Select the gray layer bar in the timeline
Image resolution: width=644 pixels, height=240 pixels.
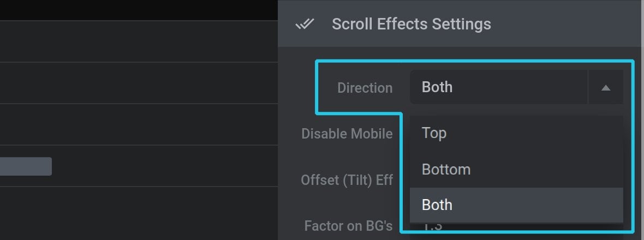pyautogui.click(x=26, y=166)
